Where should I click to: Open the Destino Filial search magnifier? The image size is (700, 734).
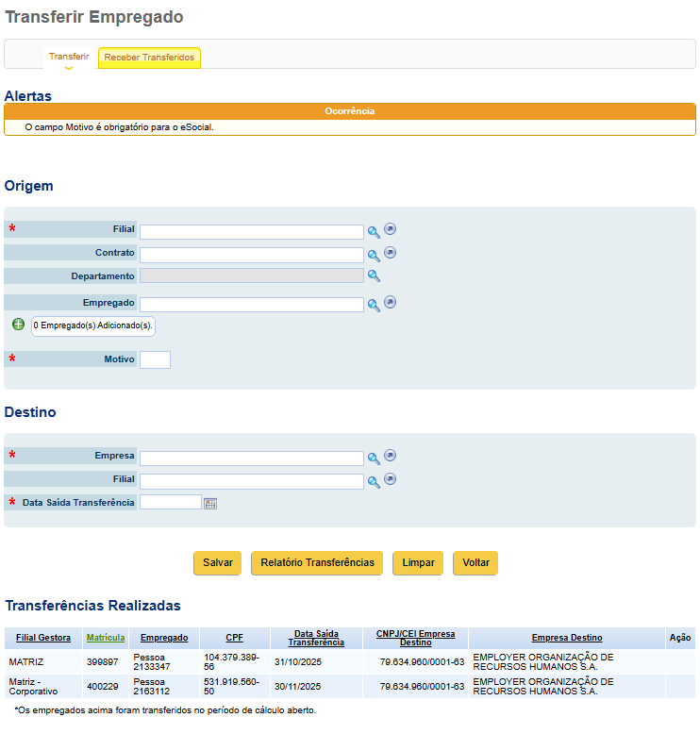(374, 482)
